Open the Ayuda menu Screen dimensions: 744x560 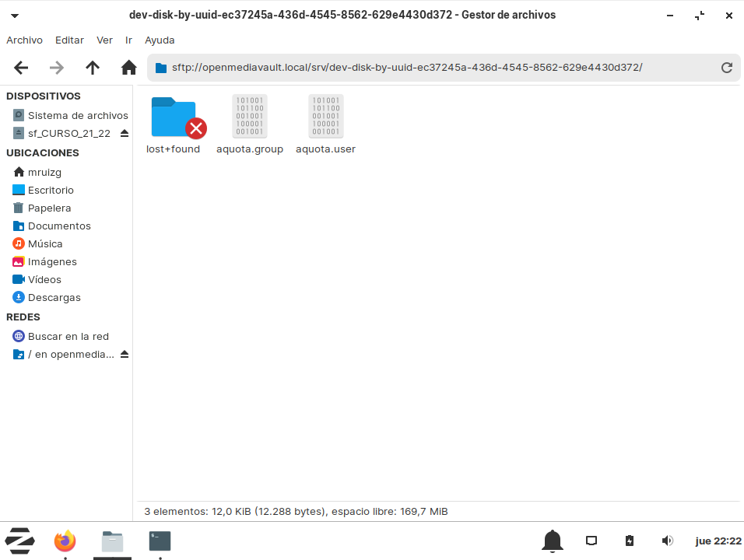tap(160, 40)
